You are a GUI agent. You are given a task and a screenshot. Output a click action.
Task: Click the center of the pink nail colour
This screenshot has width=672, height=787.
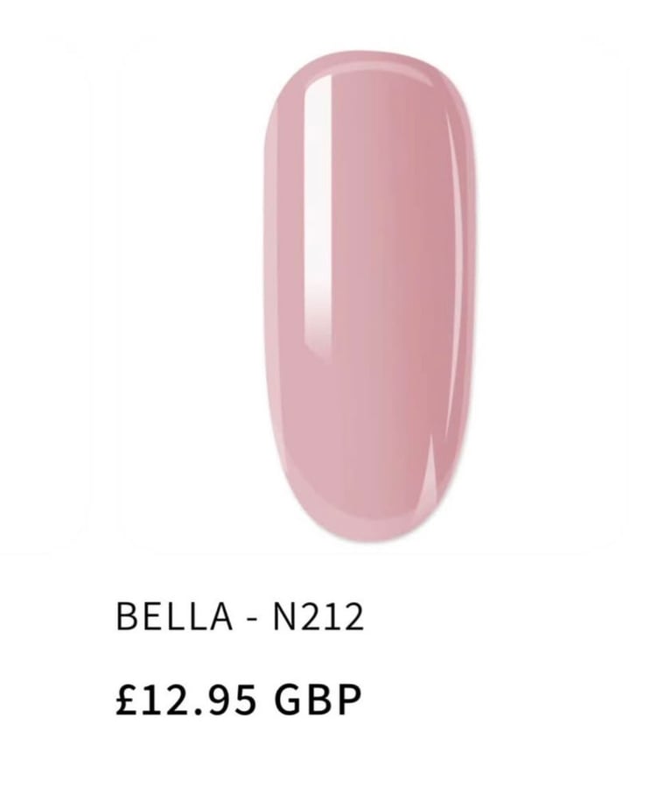point(370,296)
